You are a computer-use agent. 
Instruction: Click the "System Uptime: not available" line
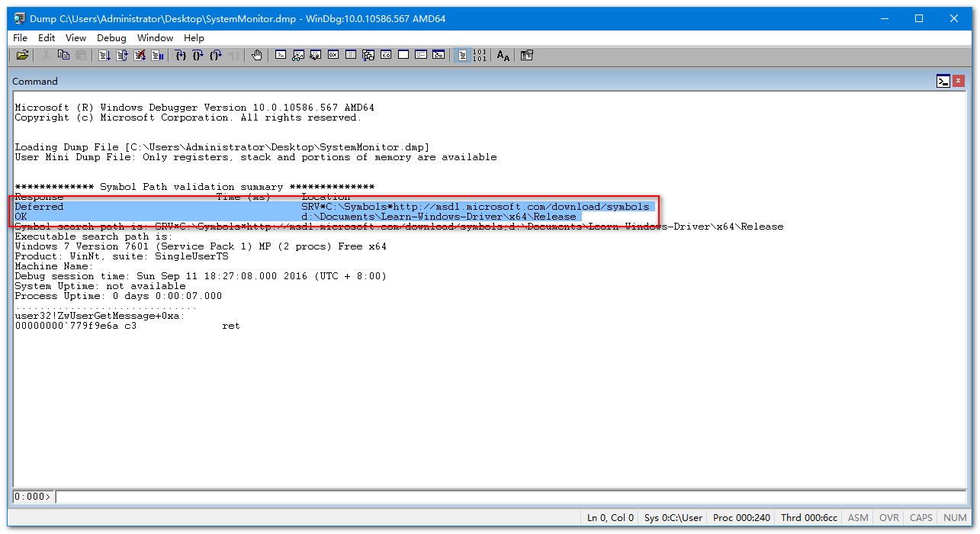(100, 286)
